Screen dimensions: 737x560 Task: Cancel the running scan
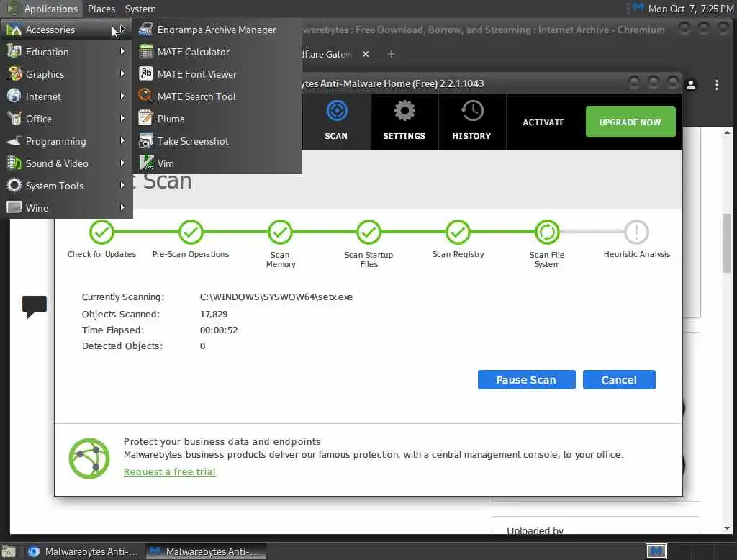[x=619, y=380]
